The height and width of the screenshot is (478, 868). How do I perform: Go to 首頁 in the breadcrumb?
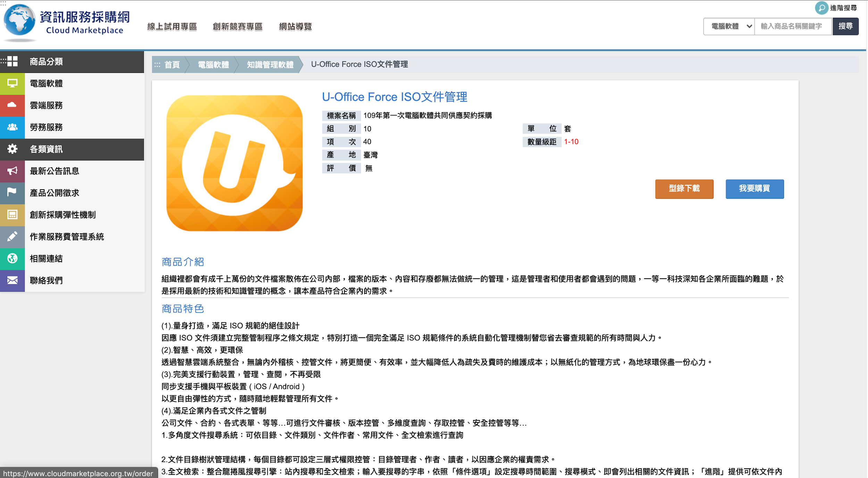[172, 65]
